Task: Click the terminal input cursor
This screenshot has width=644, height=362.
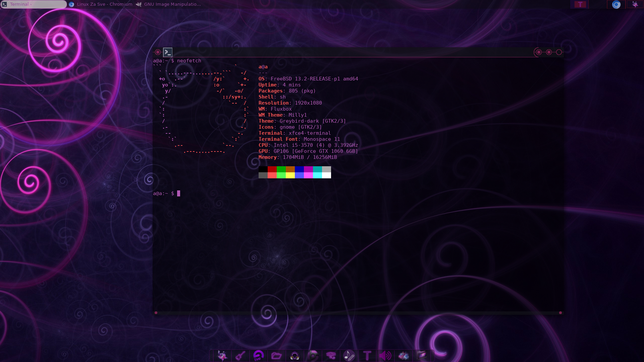Action: pos(179,193)
